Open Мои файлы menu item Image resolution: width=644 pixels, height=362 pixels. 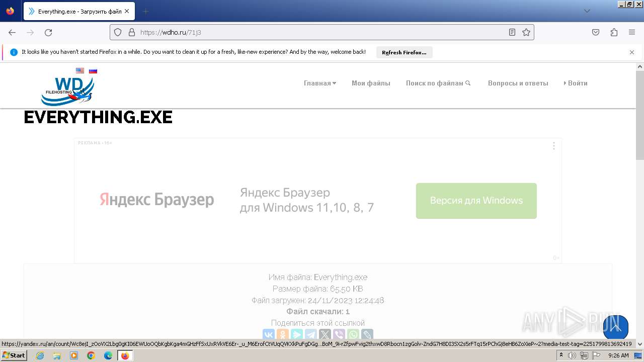(x=371, y=83)
